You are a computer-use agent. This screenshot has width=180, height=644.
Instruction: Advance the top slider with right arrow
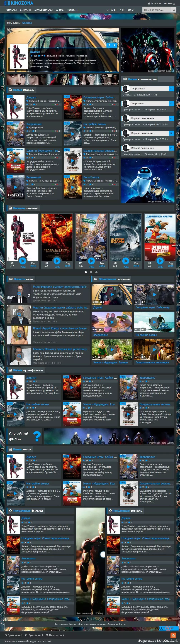tap(115, 45)
